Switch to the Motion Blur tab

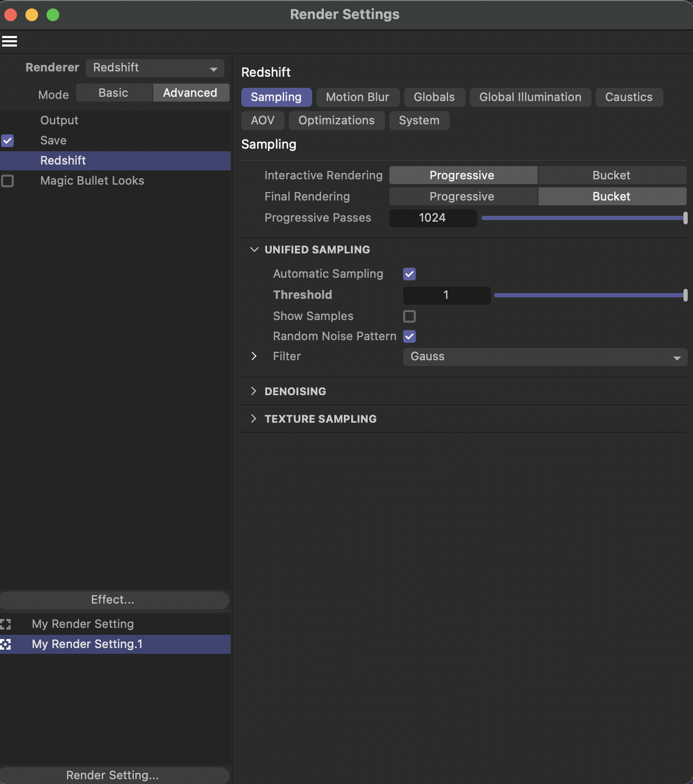[358, 97]
